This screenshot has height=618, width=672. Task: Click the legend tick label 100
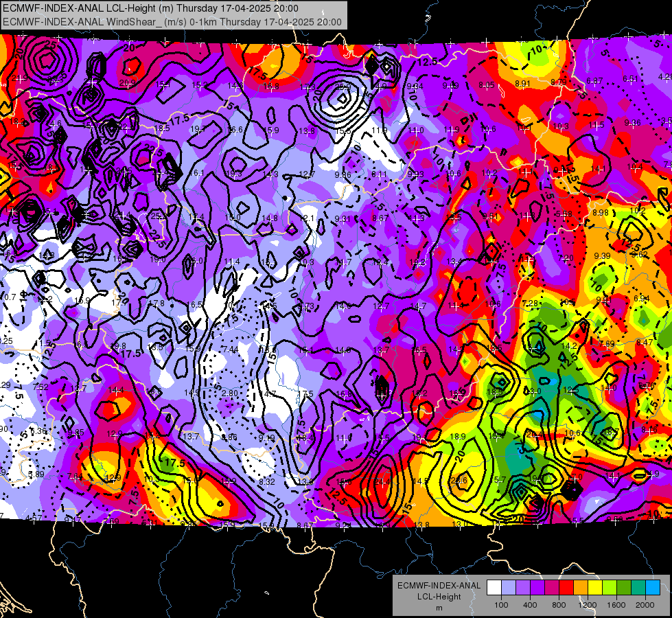(501, 605)
